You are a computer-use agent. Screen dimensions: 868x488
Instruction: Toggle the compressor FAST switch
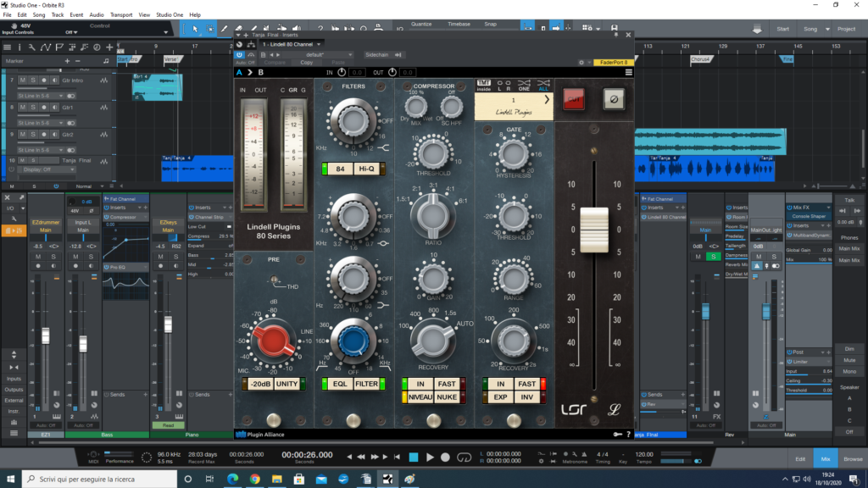[x=446, y=384]
